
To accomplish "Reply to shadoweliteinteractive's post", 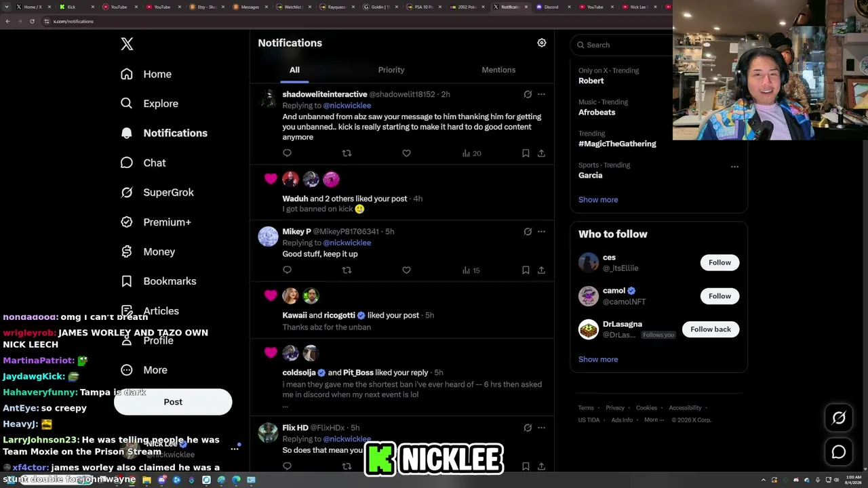I will tap(287, 153).
